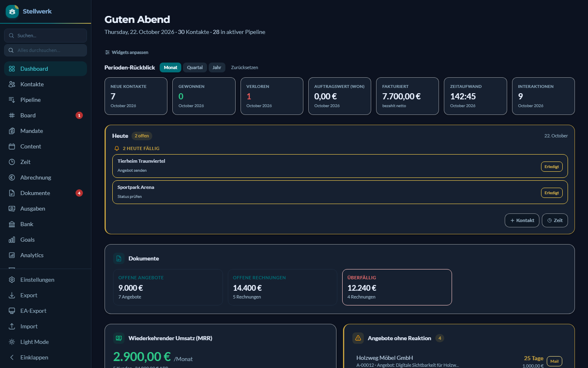Select the Jahr period tab
The image size is (588, 368).
pyautogui.click(x=217, y=67)
